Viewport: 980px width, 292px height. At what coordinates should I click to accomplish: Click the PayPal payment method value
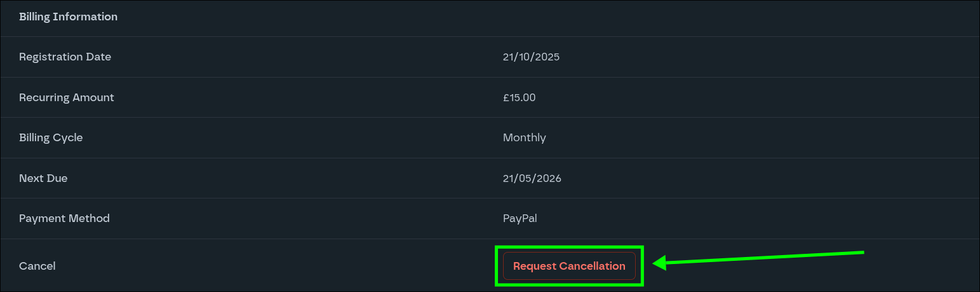pos(520,218)
